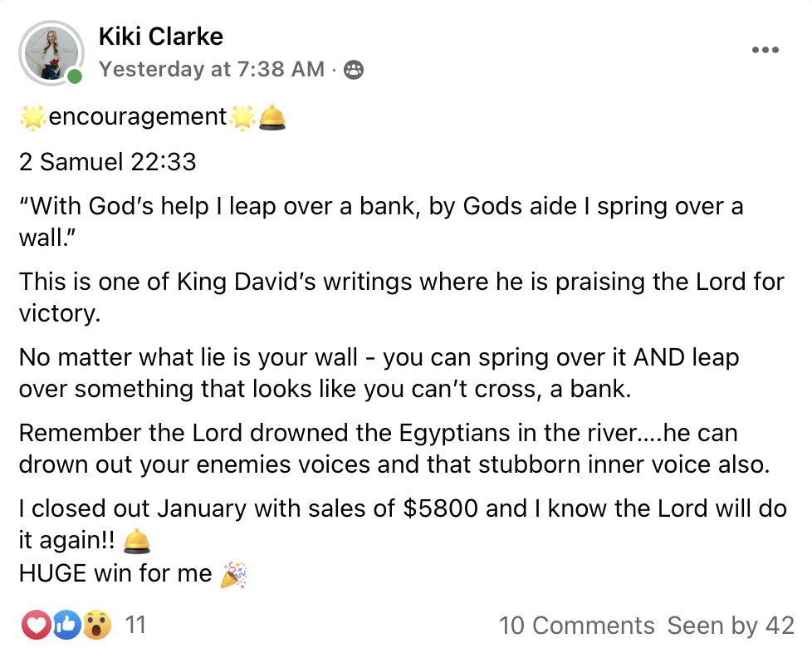The image size is (812, 658).
Task: Click the "$5800" sales amount text
Action: click(x=441, y=508)
